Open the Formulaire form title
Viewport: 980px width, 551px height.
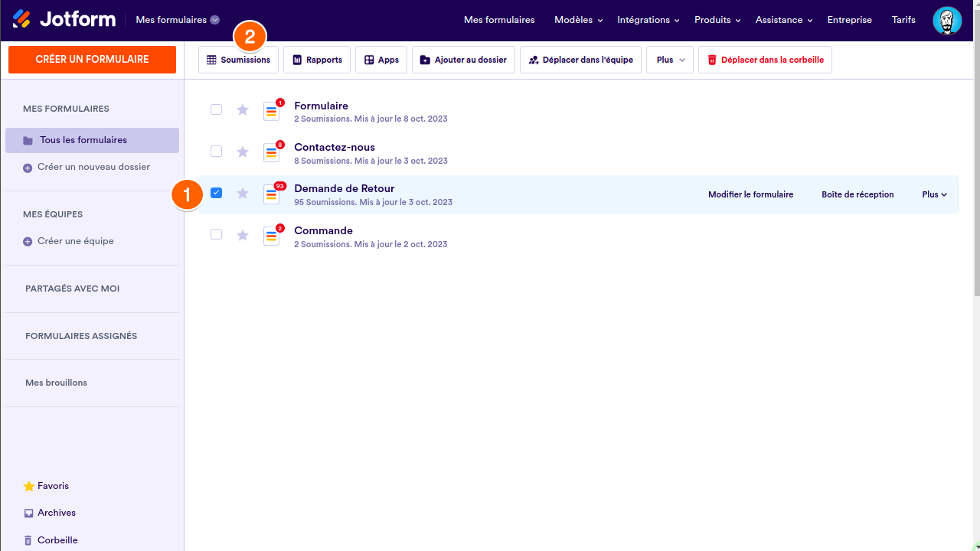pyautogui.click(x=321, y=106)
